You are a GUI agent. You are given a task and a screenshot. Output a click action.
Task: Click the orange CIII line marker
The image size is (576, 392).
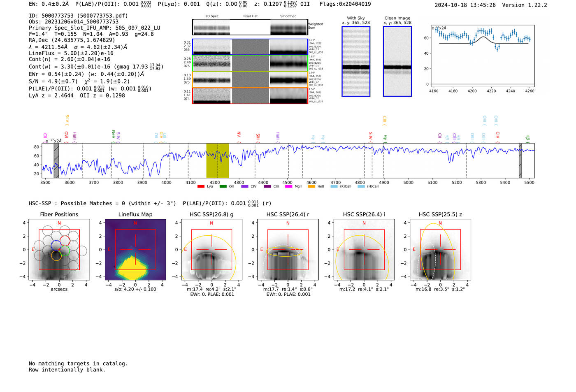click(384, 121)
